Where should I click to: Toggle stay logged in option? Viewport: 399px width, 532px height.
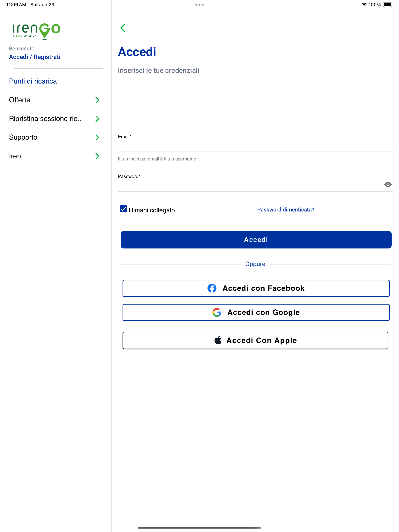123,209
